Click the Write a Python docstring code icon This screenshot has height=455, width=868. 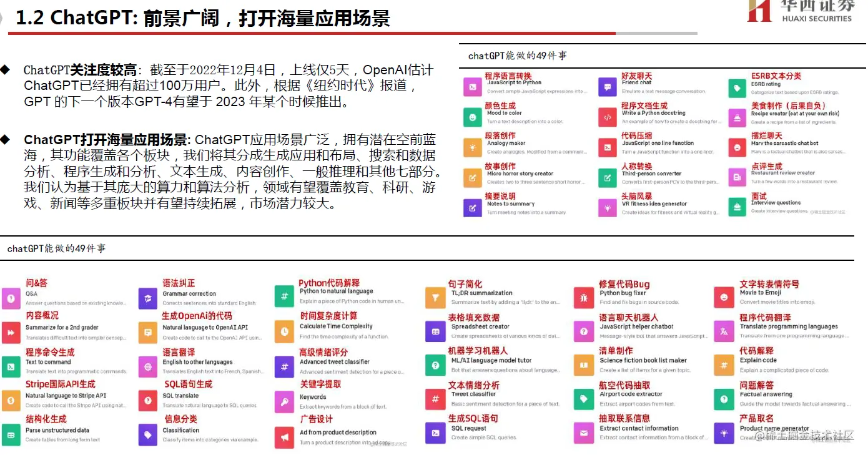[x=608, y=117]
